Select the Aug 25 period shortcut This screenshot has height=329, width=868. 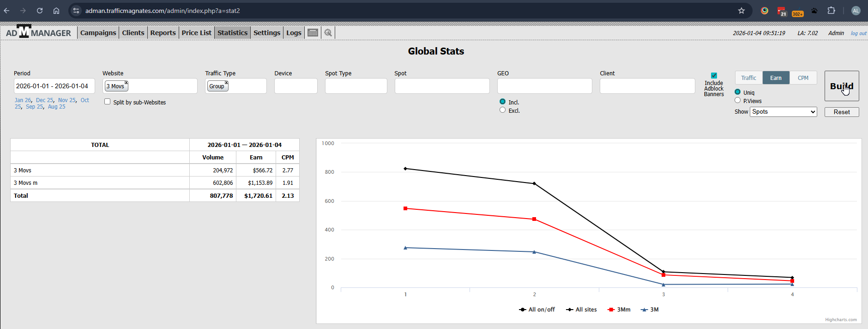(x=57, y=107)
